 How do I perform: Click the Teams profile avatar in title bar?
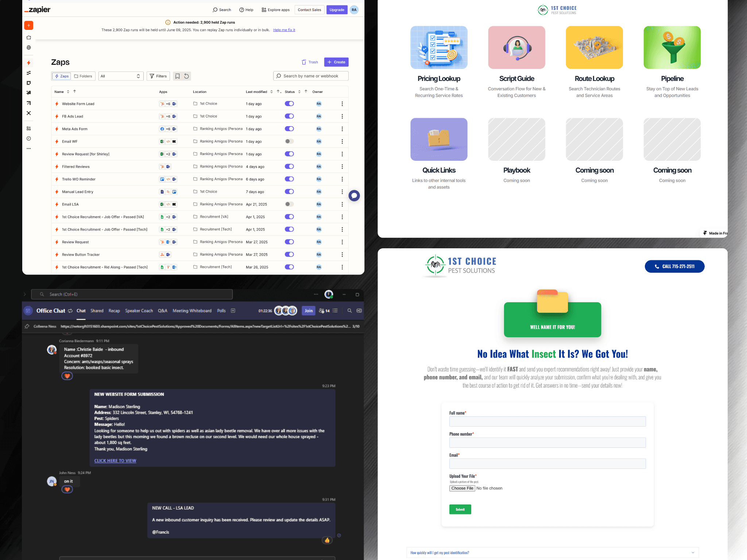329,294
